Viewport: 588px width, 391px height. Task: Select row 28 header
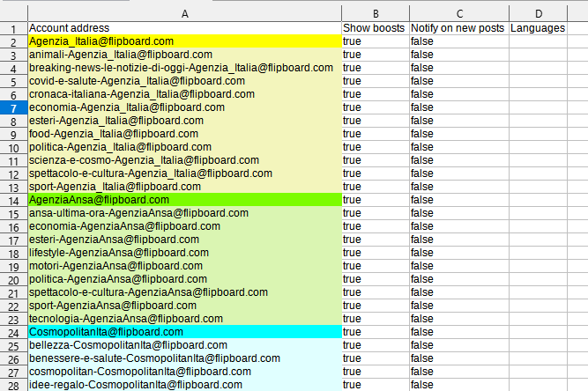(x=13, y=385)
